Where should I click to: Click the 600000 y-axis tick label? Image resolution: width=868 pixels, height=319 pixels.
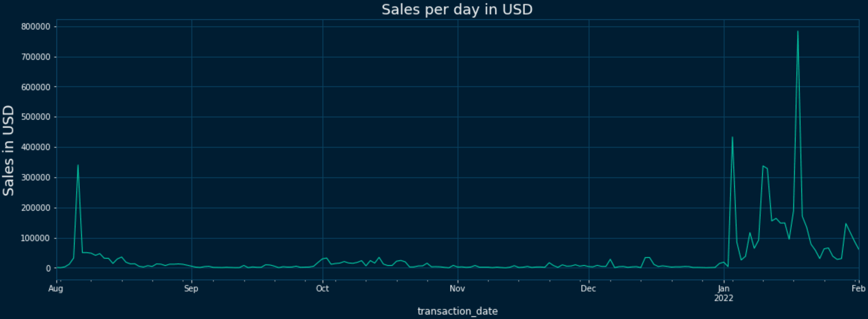[x=36, y=87]
